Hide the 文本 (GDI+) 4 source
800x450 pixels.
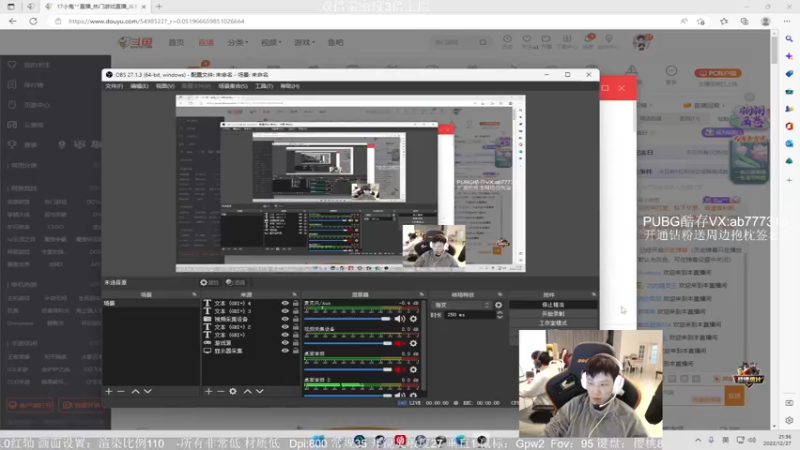coord(285,303)
